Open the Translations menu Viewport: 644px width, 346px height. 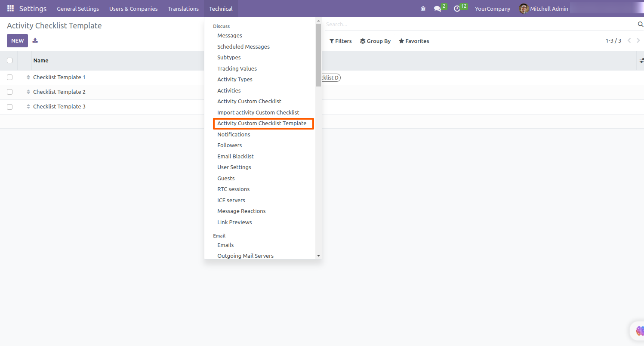183,9
